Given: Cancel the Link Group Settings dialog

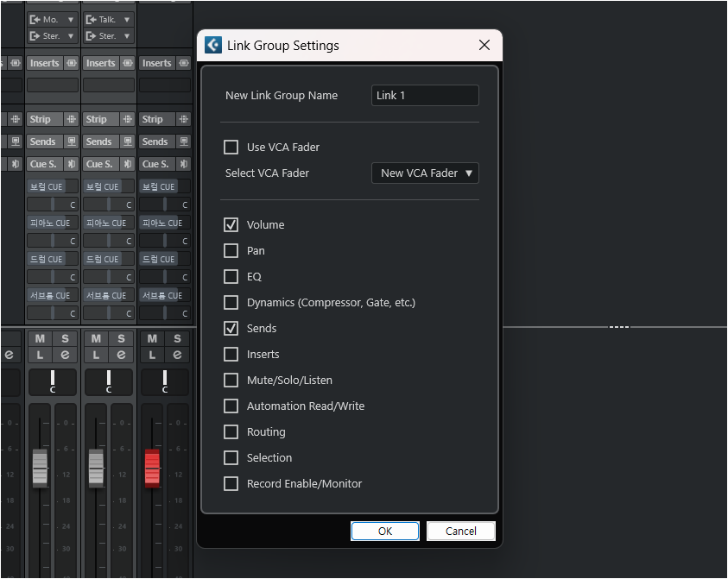Looking at the screenshot, I should (461, 532).
